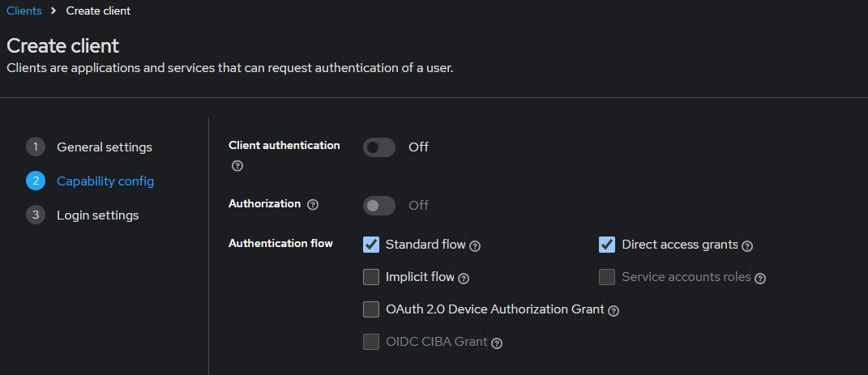Click help icon beside Implicit flow
Viewport: 868px width, 375px height.
tap(464, 278)
